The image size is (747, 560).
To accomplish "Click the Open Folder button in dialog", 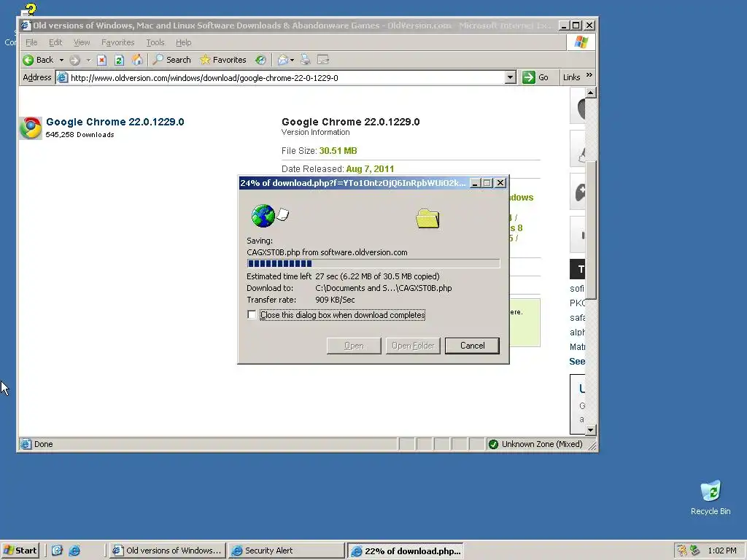I will point(413,346).
